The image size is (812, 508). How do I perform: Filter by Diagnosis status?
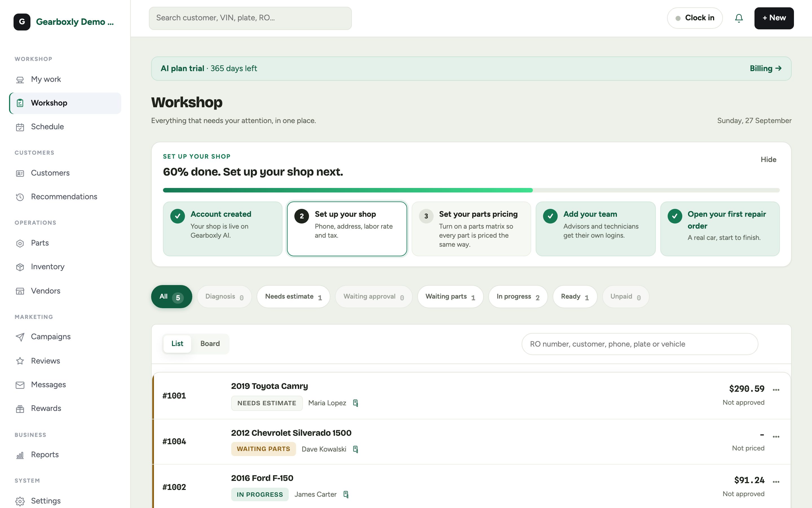click(224, 297)
